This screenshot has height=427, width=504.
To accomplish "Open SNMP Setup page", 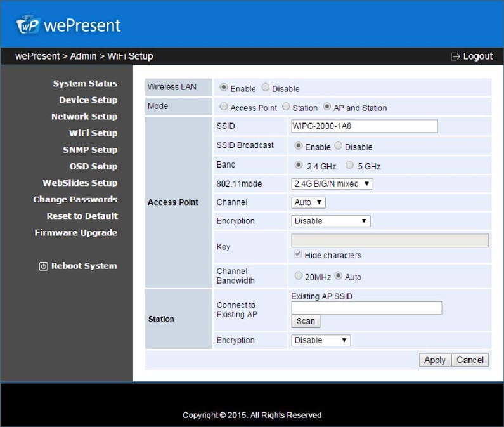I will 90,150.
